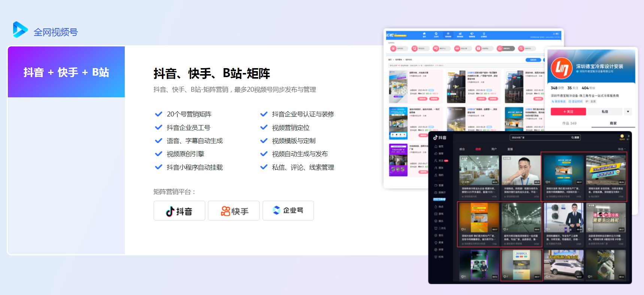Viewport: 644px width, 295px height.
Task: Expand the arrow dropdown beside 私信
Action: [x=628, y=112]
